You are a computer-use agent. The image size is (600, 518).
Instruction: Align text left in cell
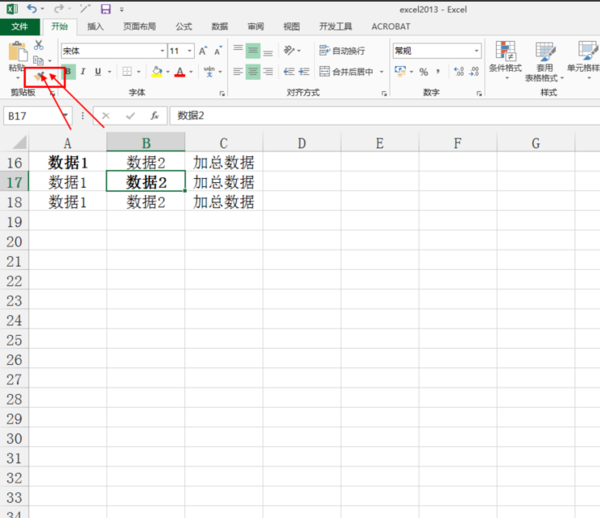point(238,72)
